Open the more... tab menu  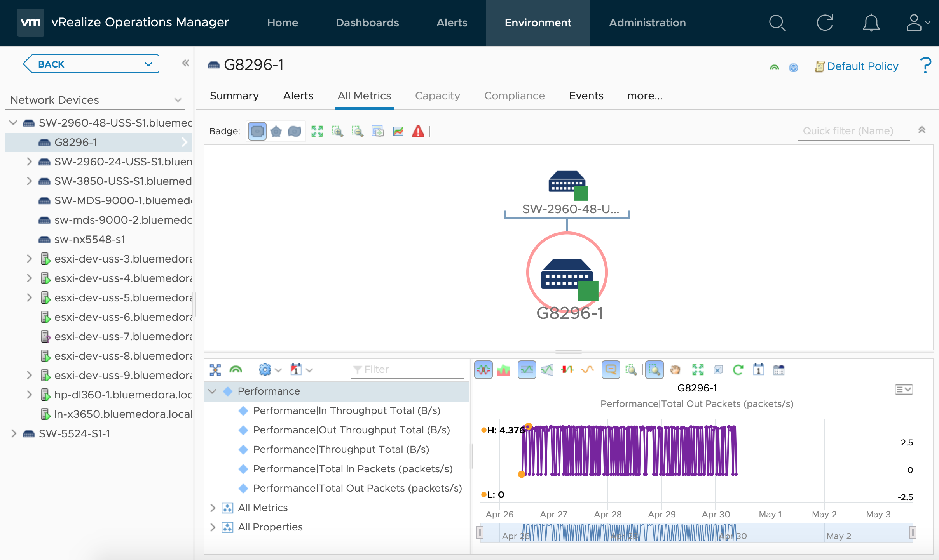[645, 96]
